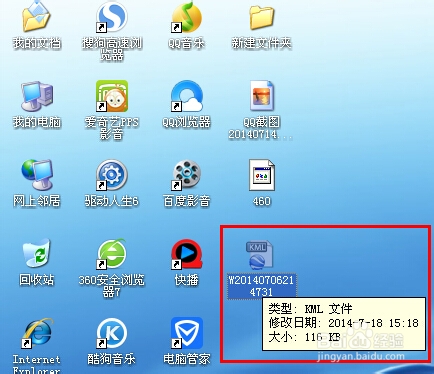Launch 爱奇艺PPS影音 shortcut
434x374 pixels.
pyautogui.click(x=112, y=96)
